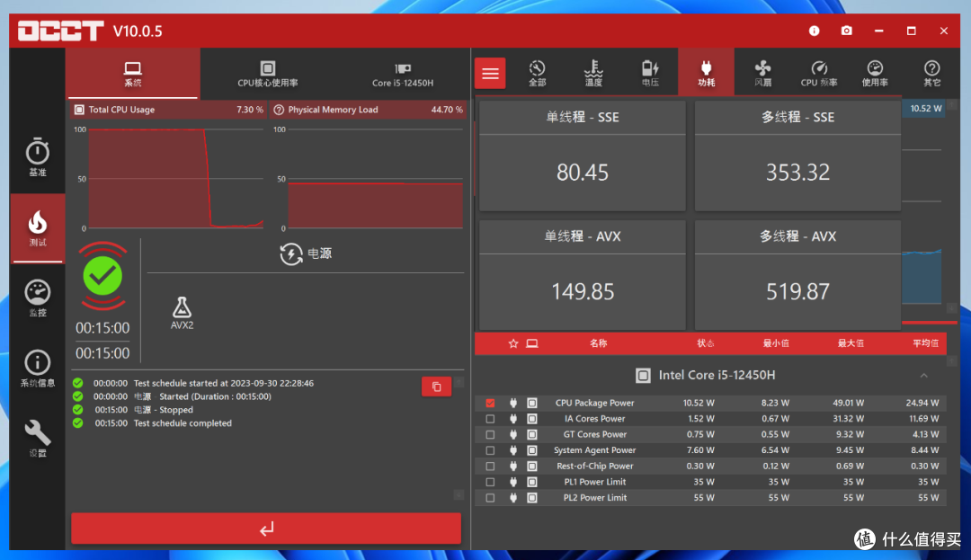Click the monitor icon column header

(532, 343)
